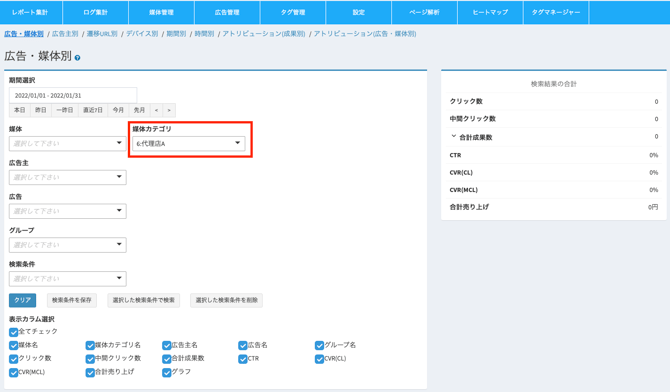The image size is (670, 392).
Task: Click the クリア button
Action: click(x=23, y=300)
